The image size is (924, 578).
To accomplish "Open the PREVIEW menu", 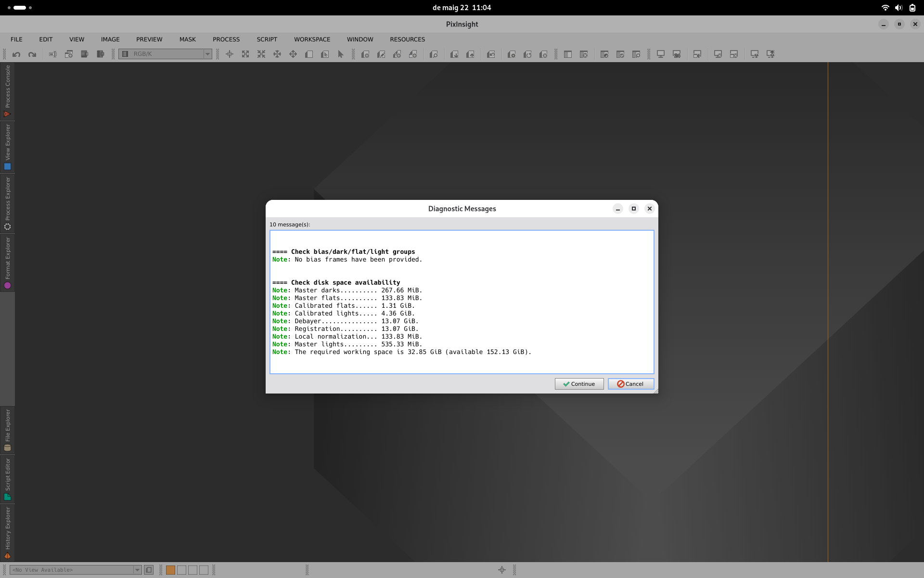I will tap(149, 39).
